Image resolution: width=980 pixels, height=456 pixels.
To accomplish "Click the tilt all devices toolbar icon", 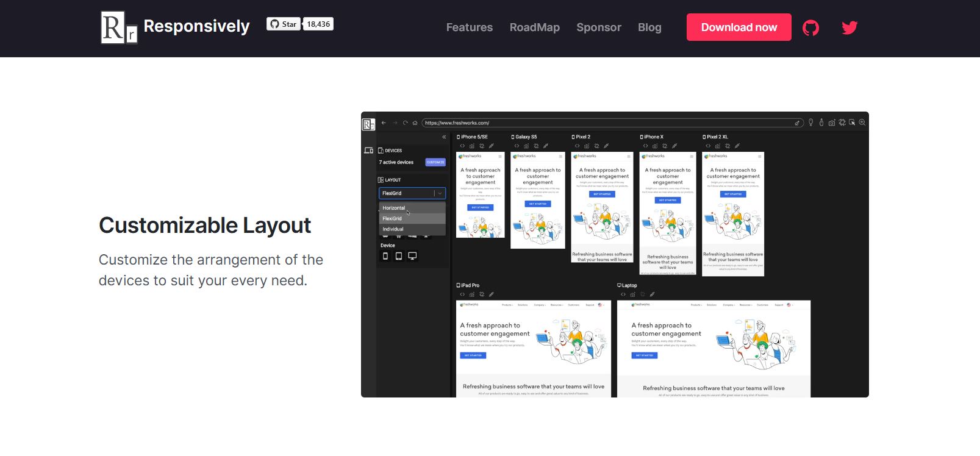I will 842,123.
